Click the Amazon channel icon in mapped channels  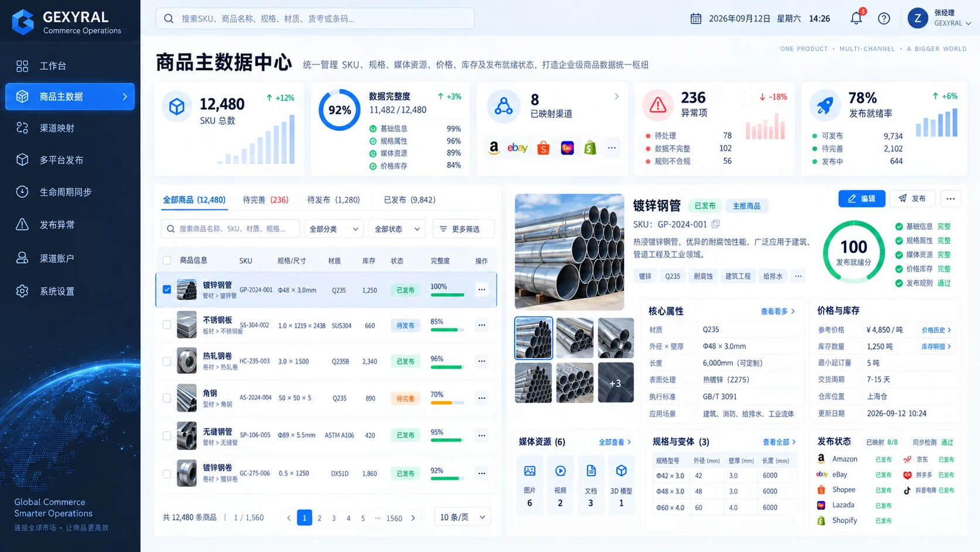(x=494, y=148)
